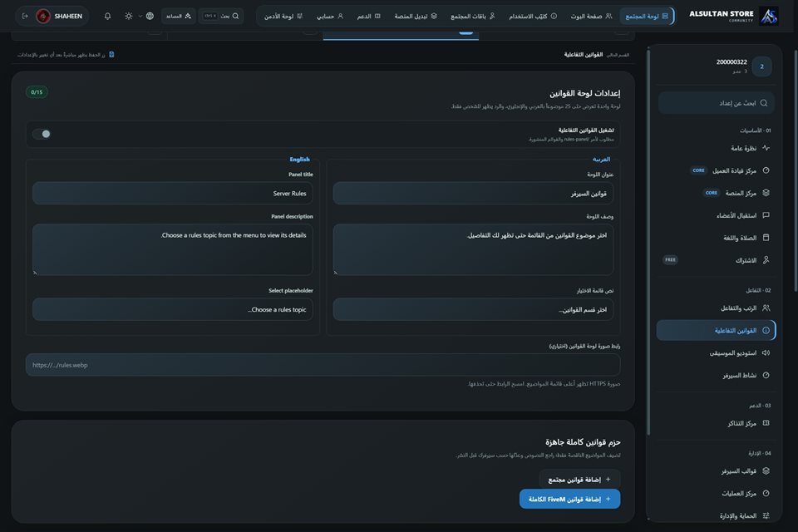Open the notifications bell
Screen dimensions: 798x532
107,17
